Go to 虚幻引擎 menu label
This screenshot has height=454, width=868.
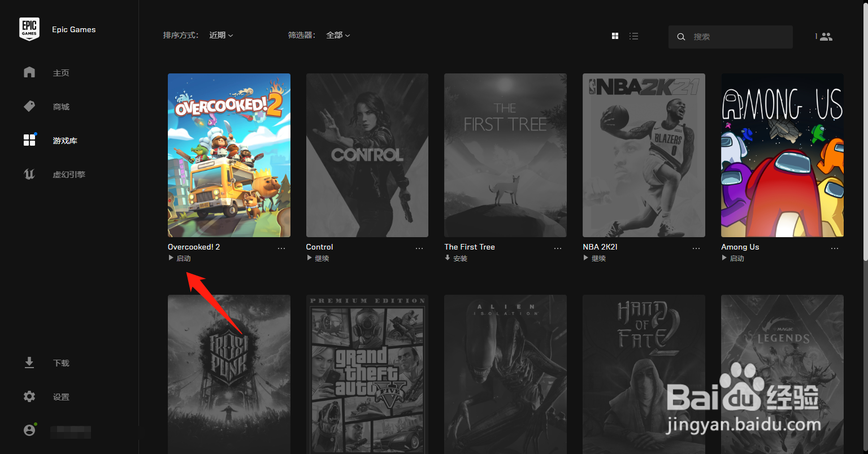(x=69, y=174)
